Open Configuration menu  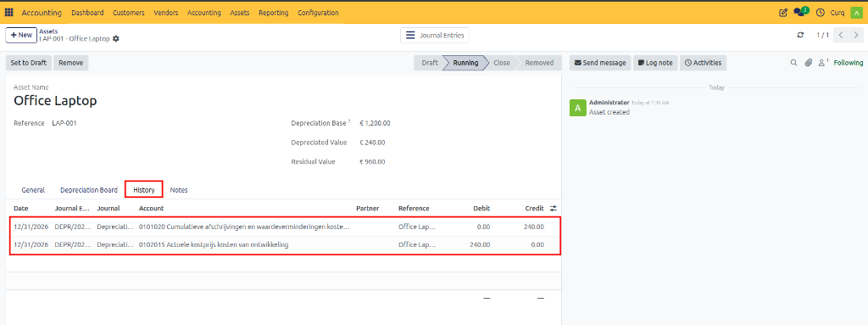(318, 12)
